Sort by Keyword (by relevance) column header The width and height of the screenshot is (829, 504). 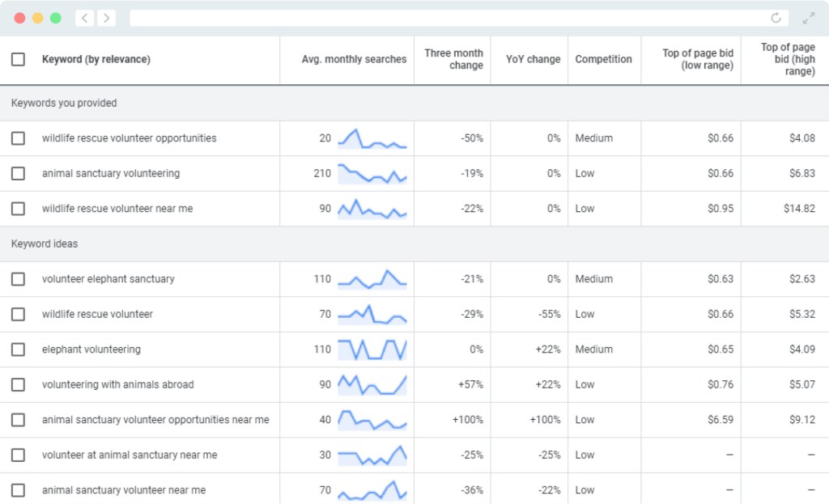click(x=96, y=59)
